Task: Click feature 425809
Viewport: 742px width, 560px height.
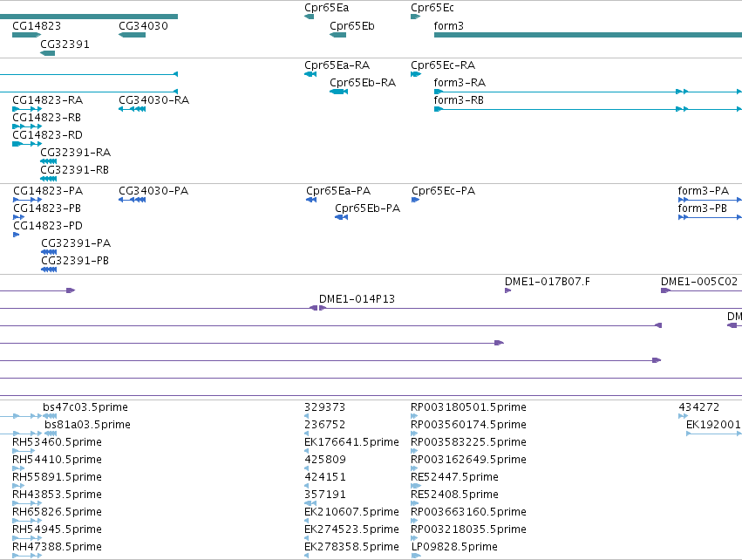Action: click(325, 460)
